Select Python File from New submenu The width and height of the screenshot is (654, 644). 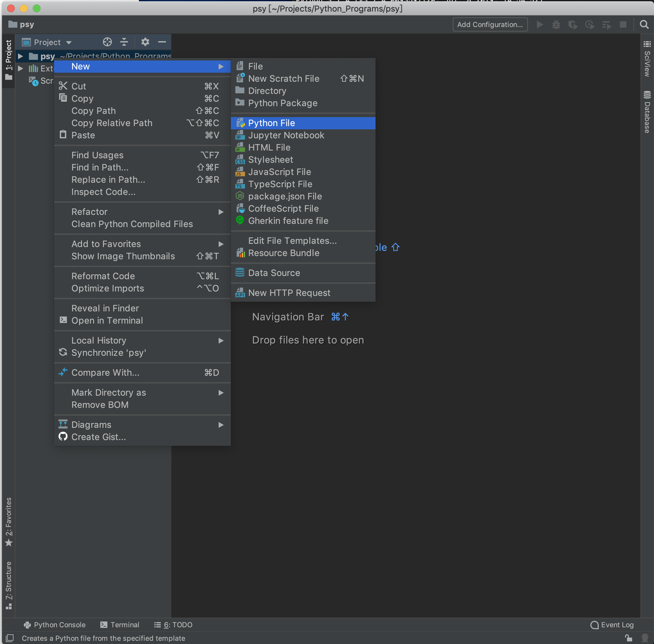pos(272,123)
